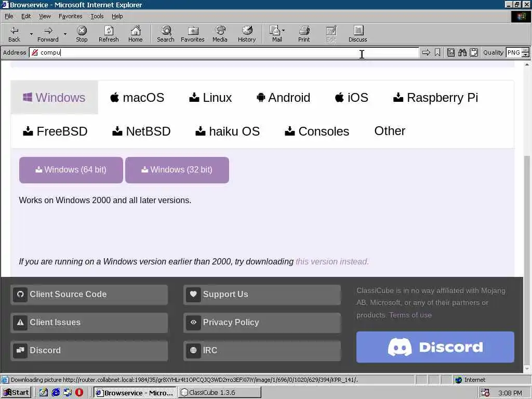This screenshot has height=399, width=532.
Task: Select the macOS platform tab
Action: coord(137,97)
